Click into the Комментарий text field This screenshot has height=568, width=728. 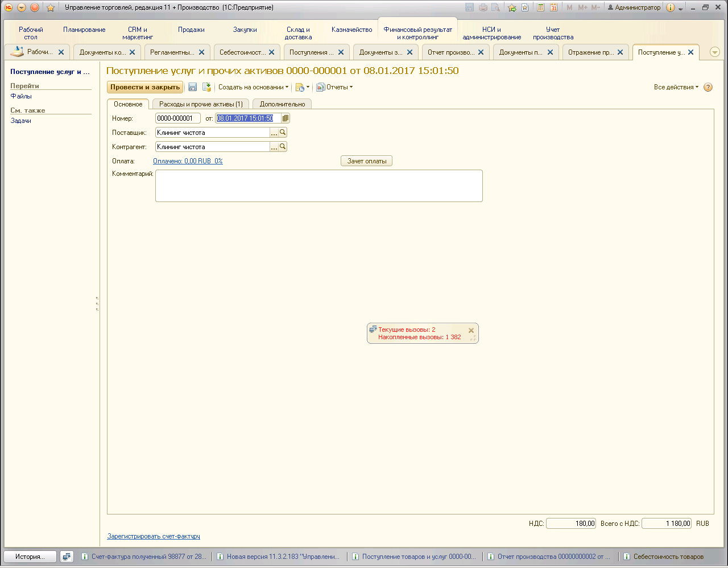click(x=318, y=186)
